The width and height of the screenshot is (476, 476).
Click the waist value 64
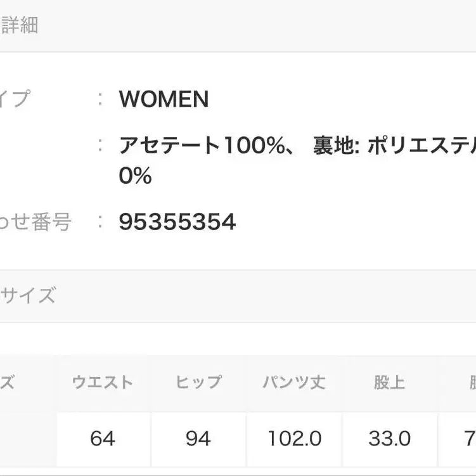103,439
